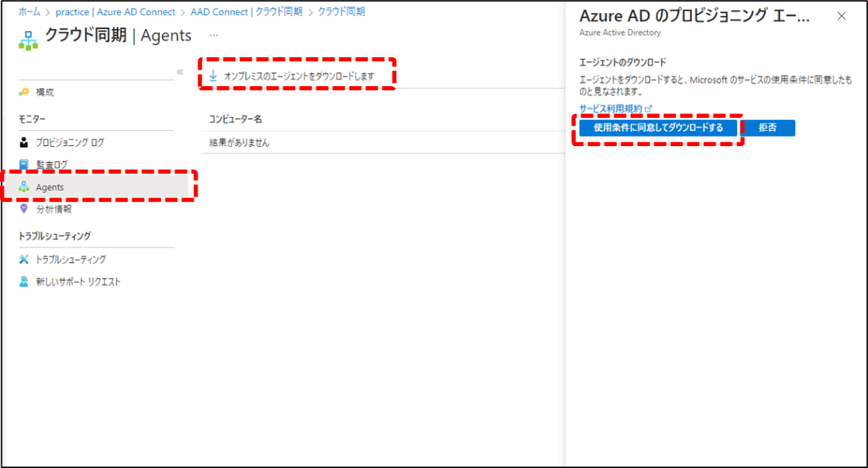Go to ホーム breadcrumb
The image size is (868, 468).
[30, 12]
